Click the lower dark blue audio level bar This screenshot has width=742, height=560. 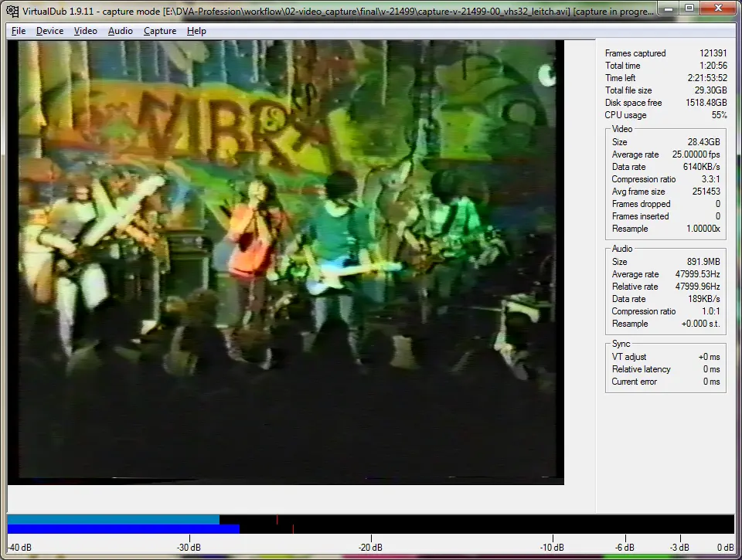click(x=123, y=529)
